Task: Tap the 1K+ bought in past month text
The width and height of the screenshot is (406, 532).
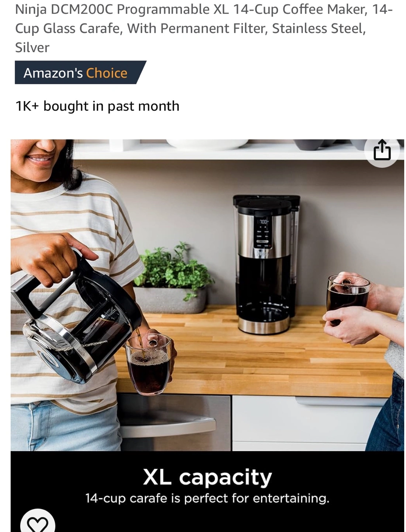Action: (x=97, y=106)
